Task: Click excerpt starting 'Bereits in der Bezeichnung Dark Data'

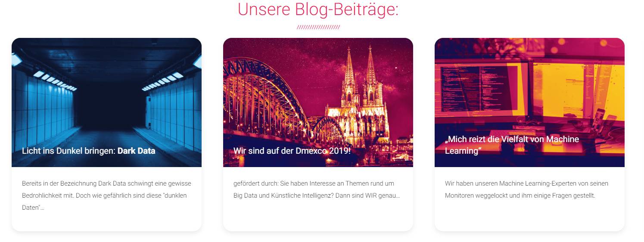Action: coord(106,195)
